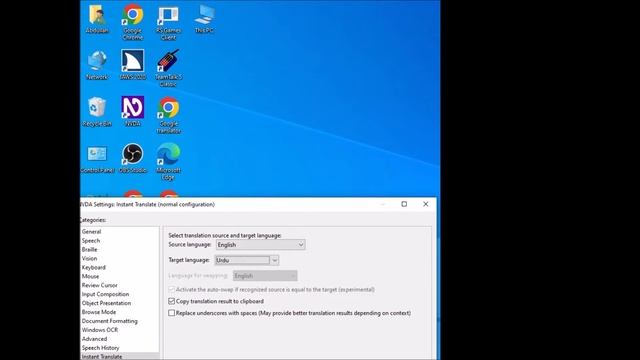
Task: Close the NVDA Settings window
Action: point(426,204)
